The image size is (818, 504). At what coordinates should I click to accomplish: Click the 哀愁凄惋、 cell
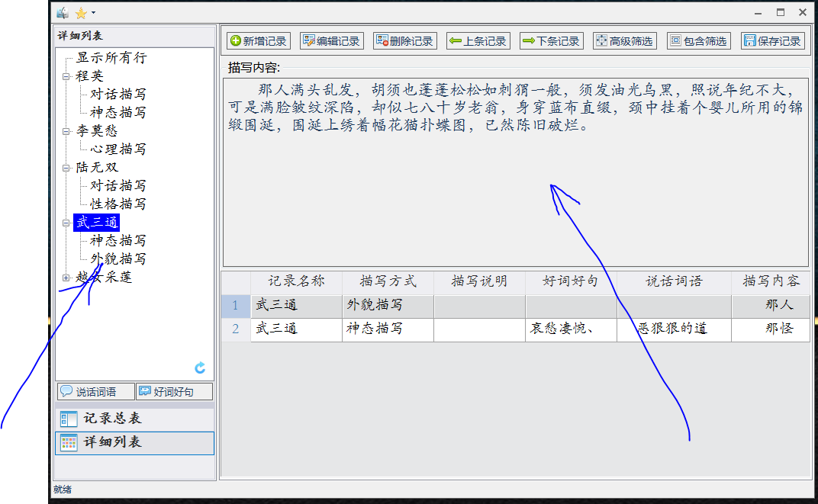pyautogui.click(x=571, y=329)
